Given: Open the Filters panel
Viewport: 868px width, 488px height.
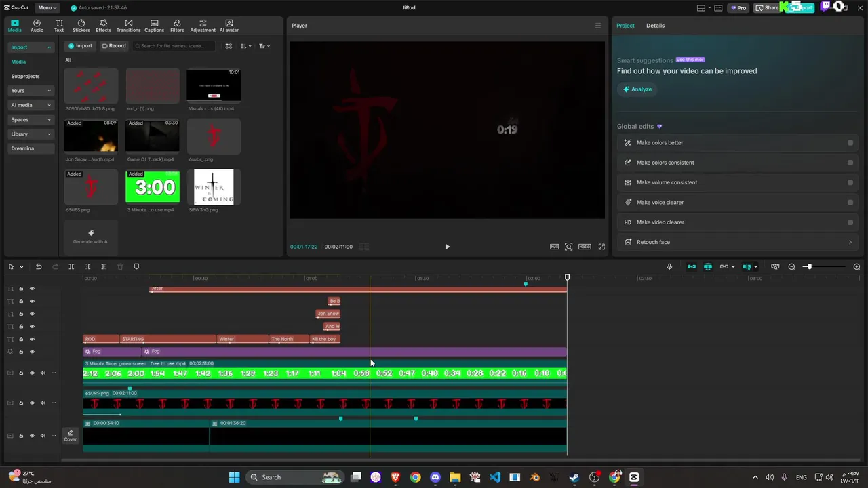Looking at the screenshot, I should (x=177, y=26).
